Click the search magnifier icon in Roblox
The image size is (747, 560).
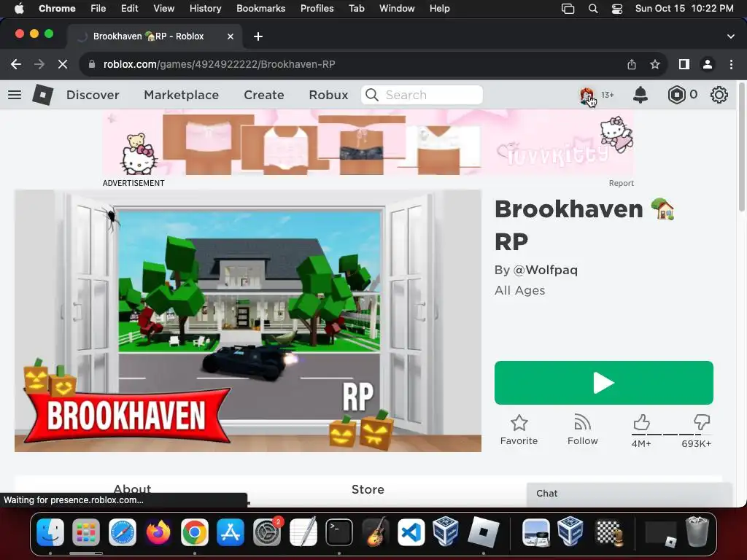(x=372, y=95)
